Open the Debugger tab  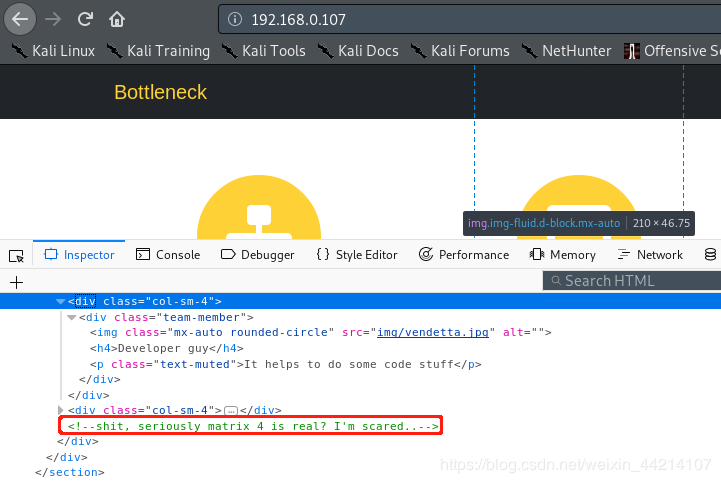[258, 254]
